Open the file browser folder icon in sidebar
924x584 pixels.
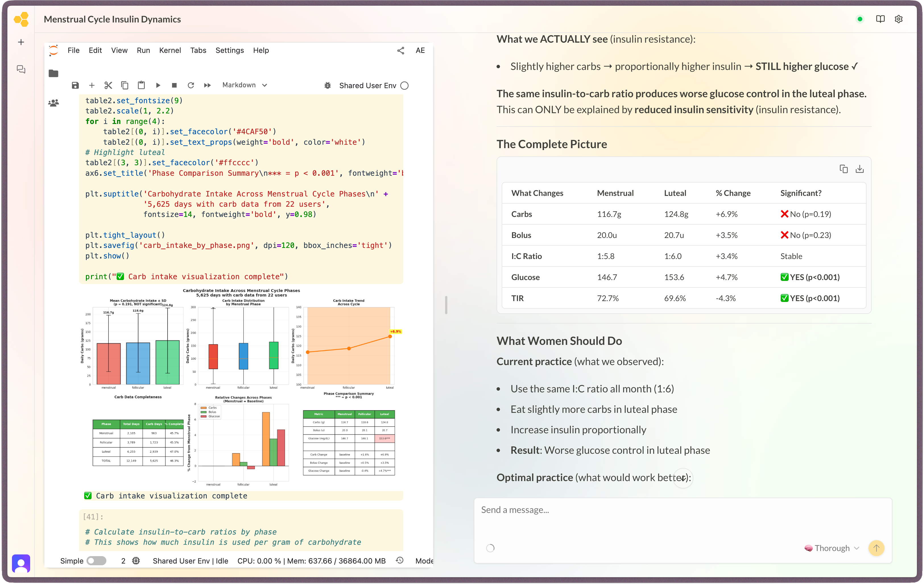pyautogui.click(x=54, y=73)
